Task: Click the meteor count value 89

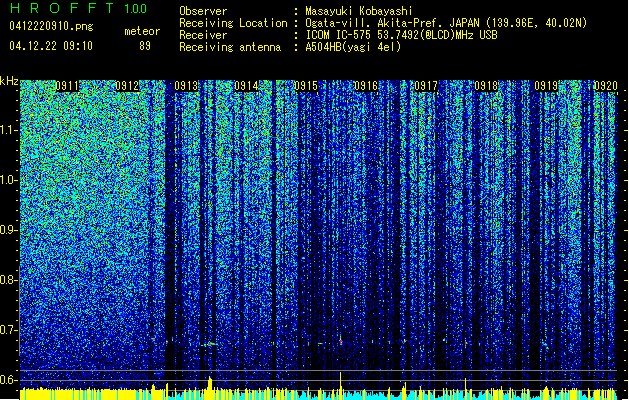Action: (x=145, y=46)
